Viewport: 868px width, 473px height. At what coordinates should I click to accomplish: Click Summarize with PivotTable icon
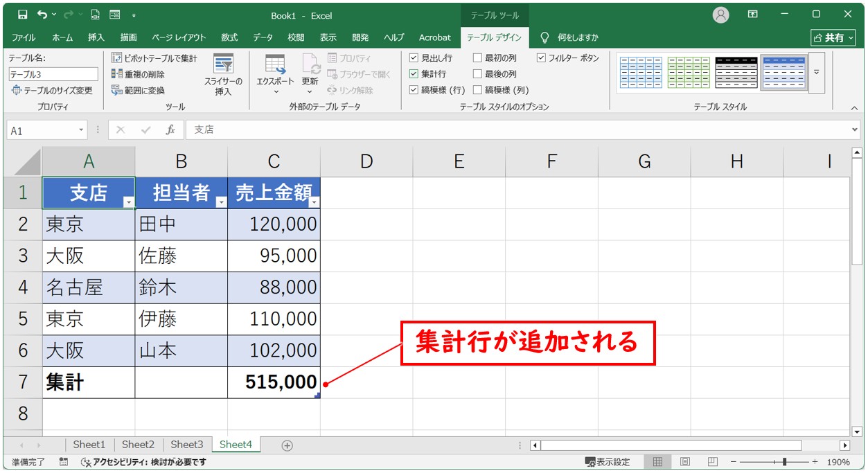click(x=117, y=59)
